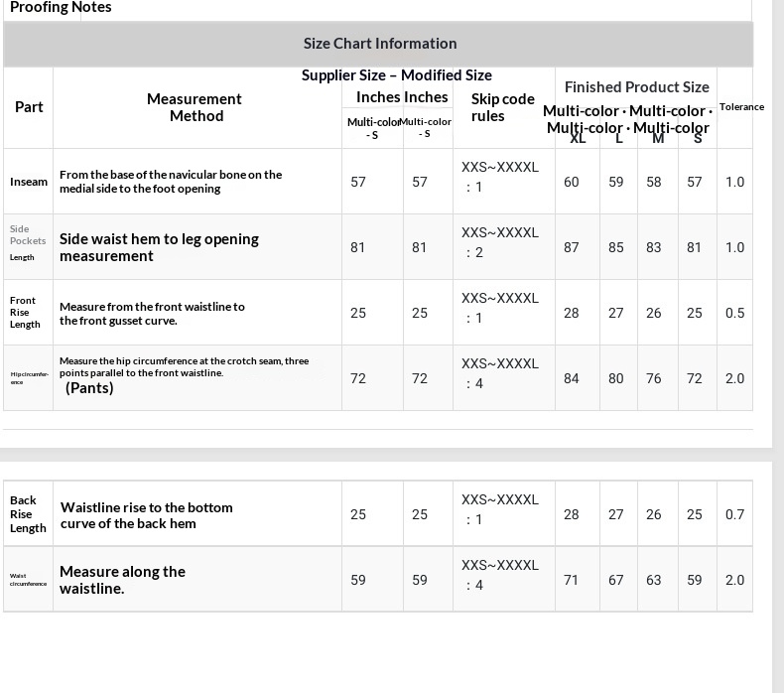Click the skip code 'XXS~XXXXL : 2' cell
Screen dimensions: 784x693
[499, 242]
